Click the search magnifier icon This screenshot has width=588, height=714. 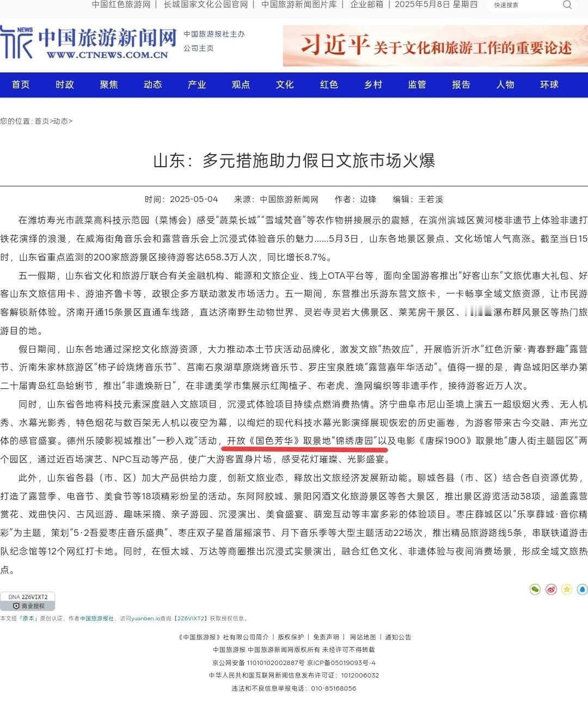[567, 5]
